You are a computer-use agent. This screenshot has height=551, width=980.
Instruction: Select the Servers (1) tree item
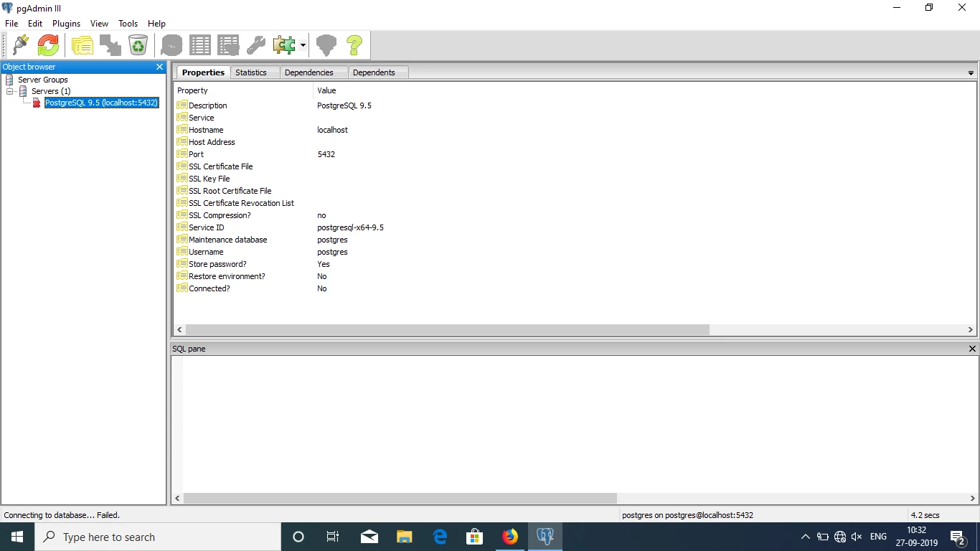click(x=51, y=91)
